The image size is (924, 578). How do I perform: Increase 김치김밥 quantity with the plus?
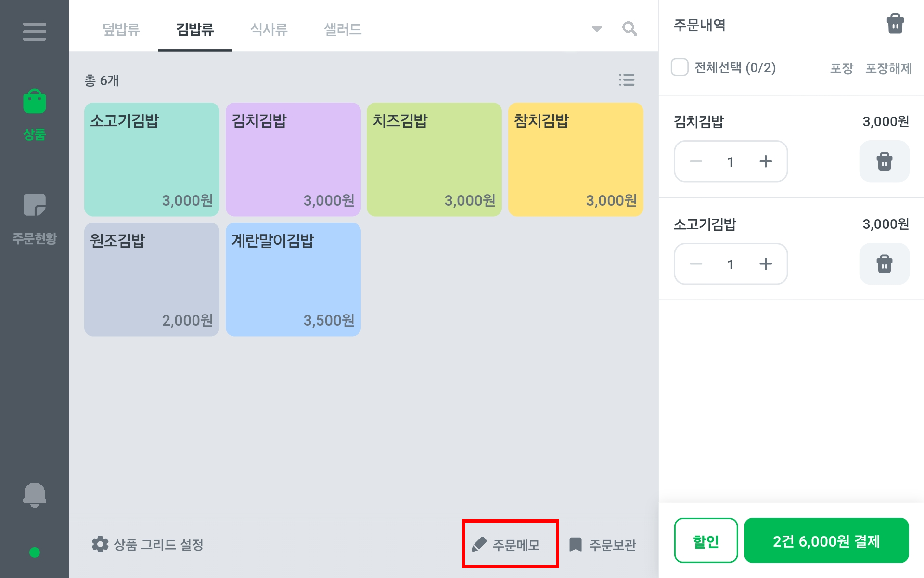pos(765,161)
